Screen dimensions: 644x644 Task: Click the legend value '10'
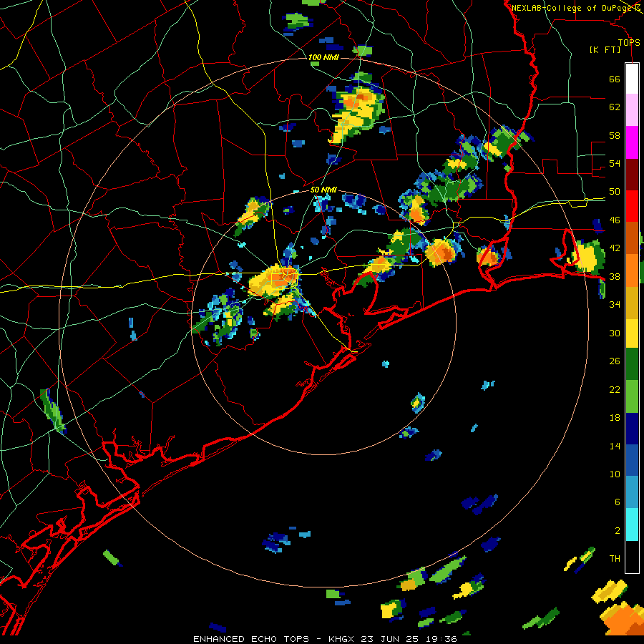[x=615, y=474]
